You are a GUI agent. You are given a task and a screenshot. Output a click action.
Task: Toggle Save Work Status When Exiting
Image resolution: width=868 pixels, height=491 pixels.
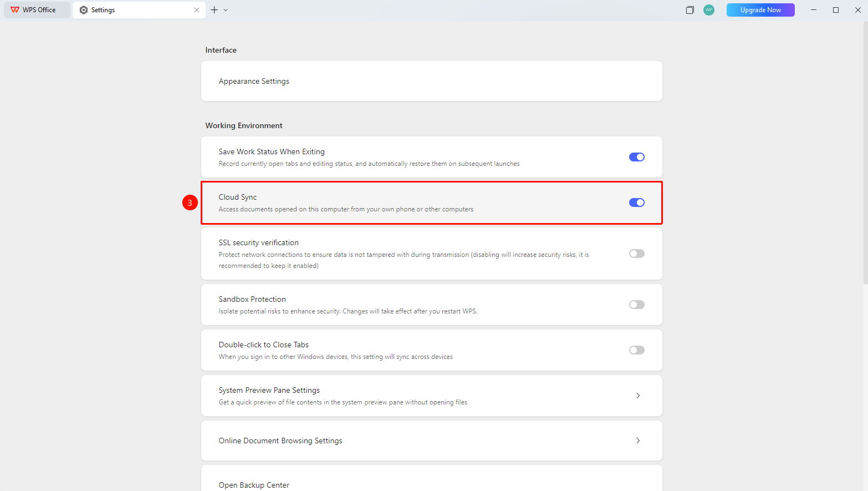(637, 157)
